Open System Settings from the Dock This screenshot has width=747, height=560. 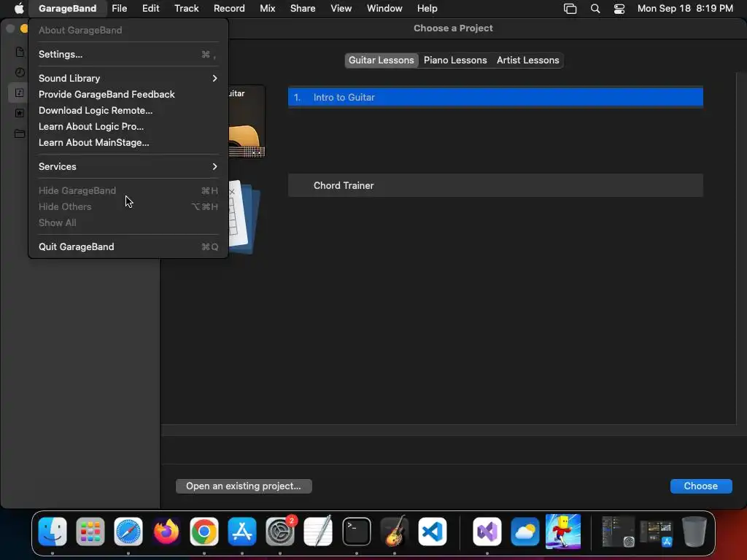[x=280, y=531]
